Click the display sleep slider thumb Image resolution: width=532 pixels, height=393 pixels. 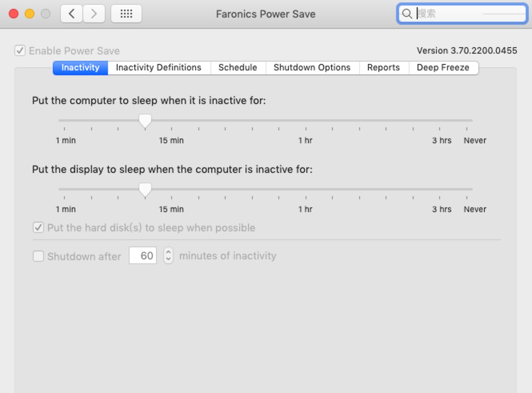point(145,189)
